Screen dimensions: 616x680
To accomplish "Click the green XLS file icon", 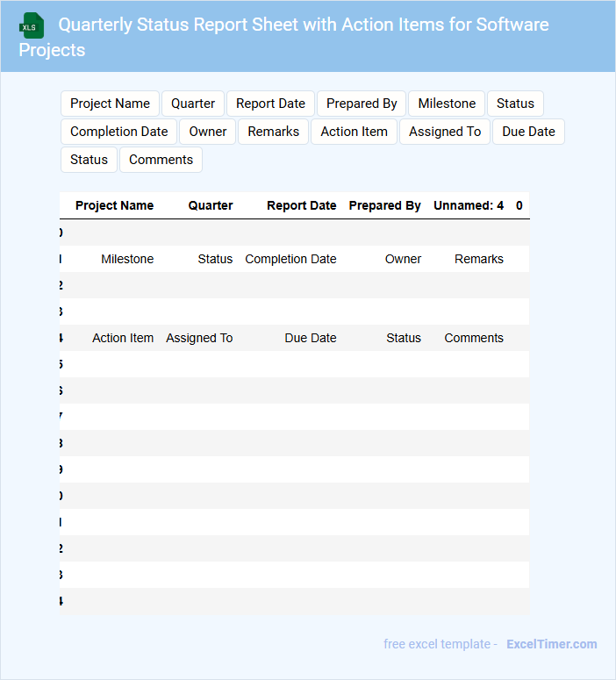I will click(32, 25).
